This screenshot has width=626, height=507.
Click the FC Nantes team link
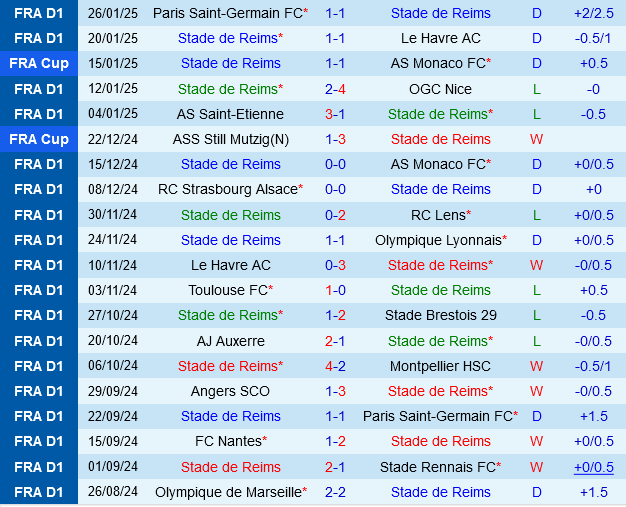tap(229, 441)
